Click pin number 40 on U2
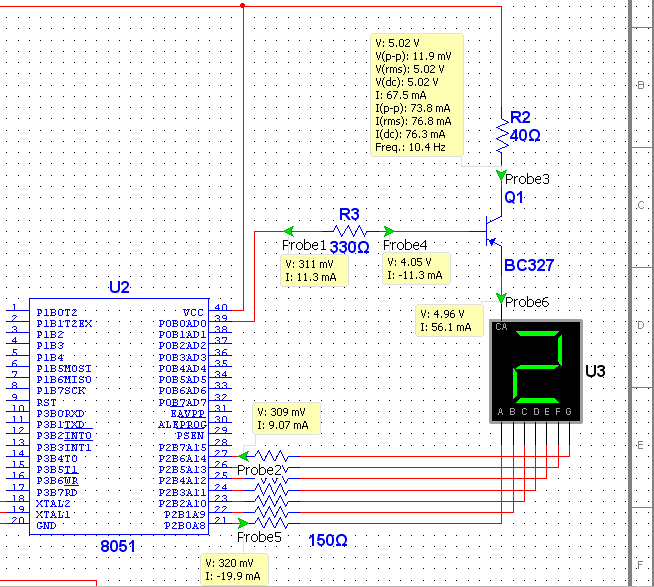This screenshot has width=654, height=587. 221,307
